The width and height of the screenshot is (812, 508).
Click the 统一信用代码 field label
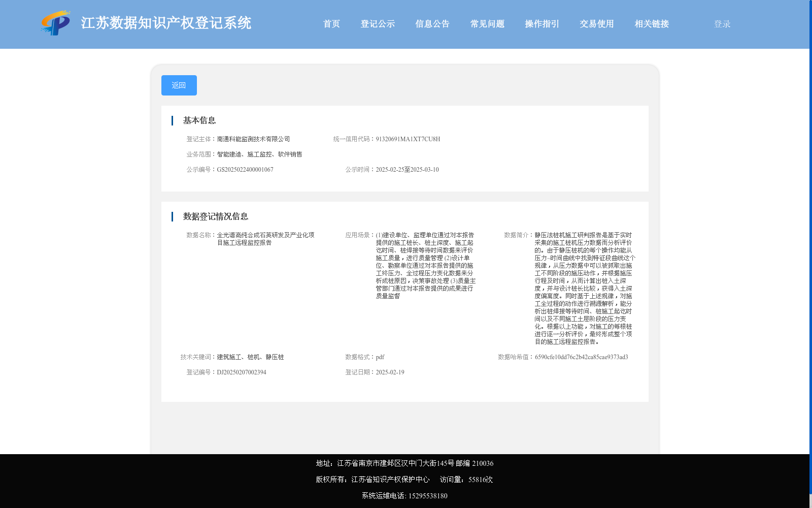[x=354, y=139]
